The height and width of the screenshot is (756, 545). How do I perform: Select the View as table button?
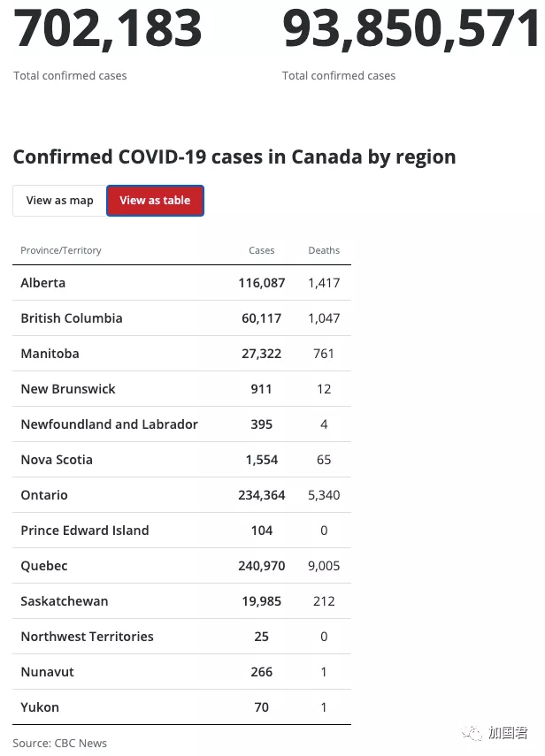point(156,201)
